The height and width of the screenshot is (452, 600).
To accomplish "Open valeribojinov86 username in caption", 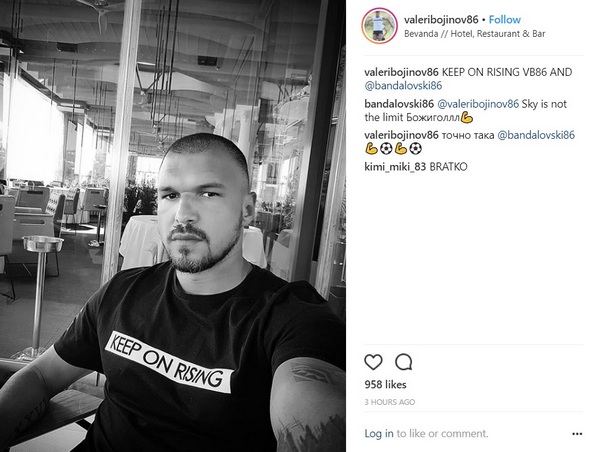I will (x=401, y=72).
